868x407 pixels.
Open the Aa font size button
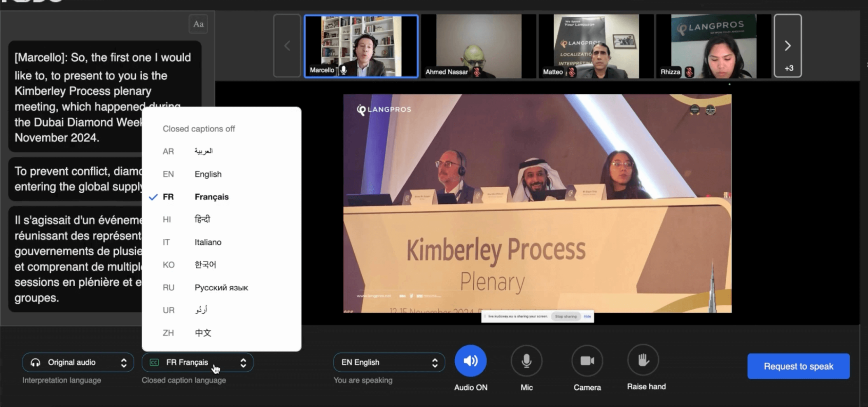(x=198, y=24)
